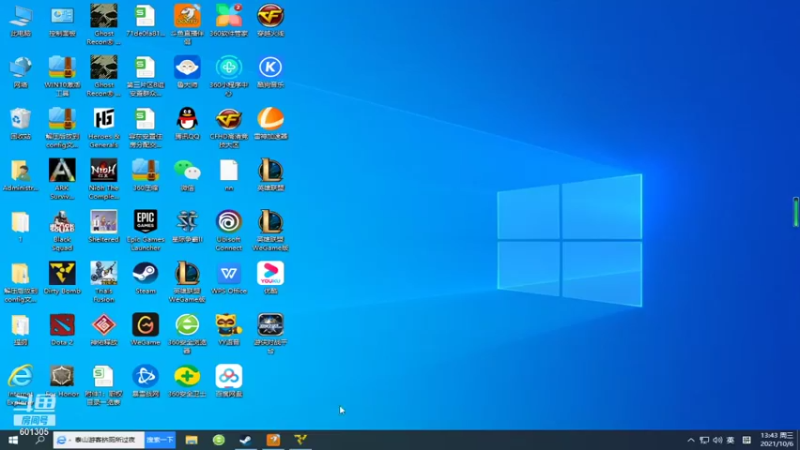800x450 pixels.
Task: Open the Recycle Bin (回收站)
Action: click(x=20, y=124)
